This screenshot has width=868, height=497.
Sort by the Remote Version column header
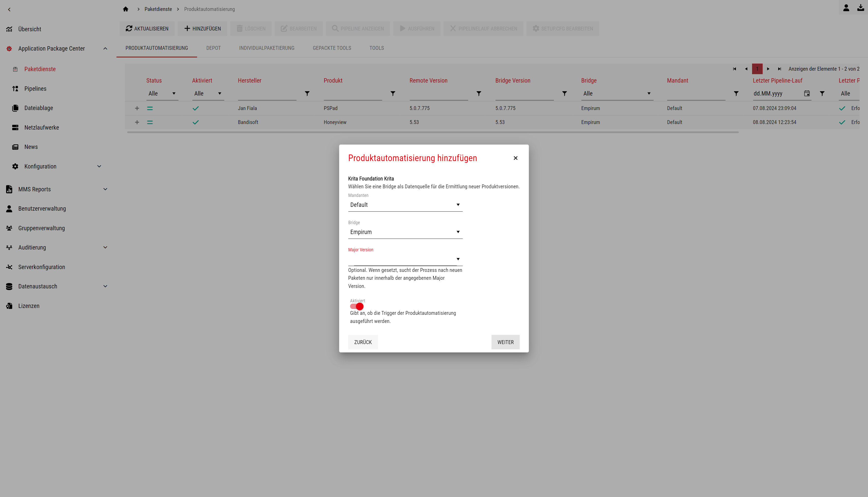(x=428, y=81)
